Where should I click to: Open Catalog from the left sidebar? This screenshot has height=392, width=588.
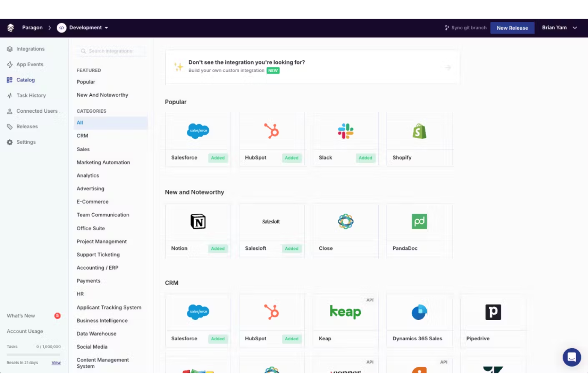point(25,80)
